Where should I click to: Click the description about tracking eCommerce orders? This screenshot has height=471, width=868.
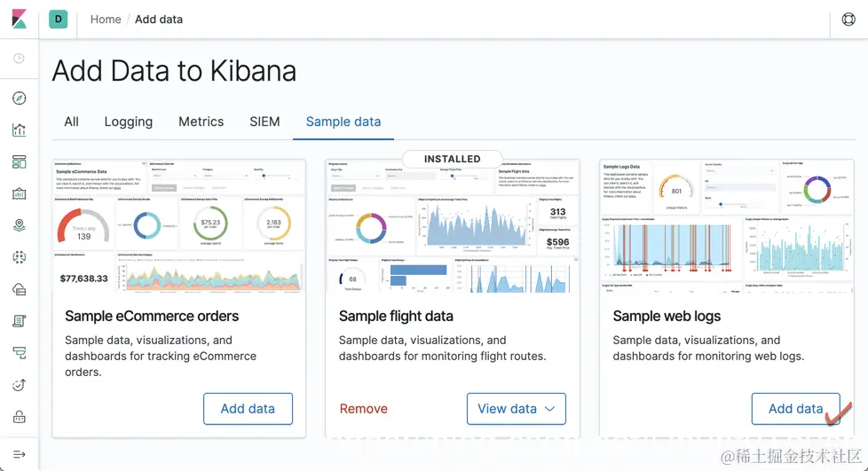click(x=161, y=356)
